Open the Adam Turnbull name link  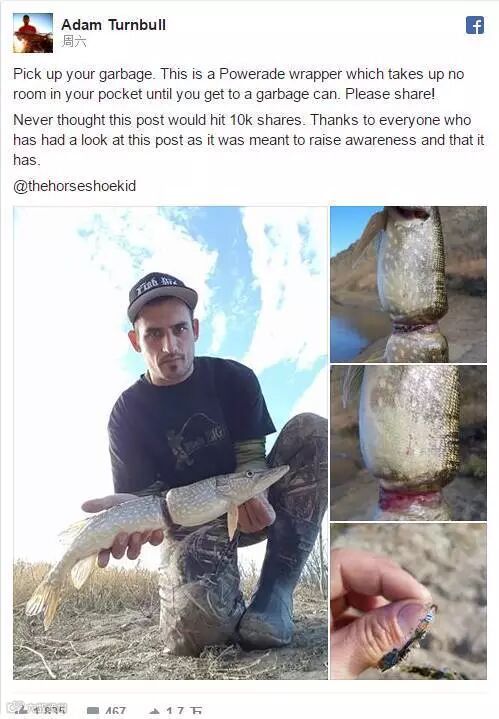[x=114, y=25]
